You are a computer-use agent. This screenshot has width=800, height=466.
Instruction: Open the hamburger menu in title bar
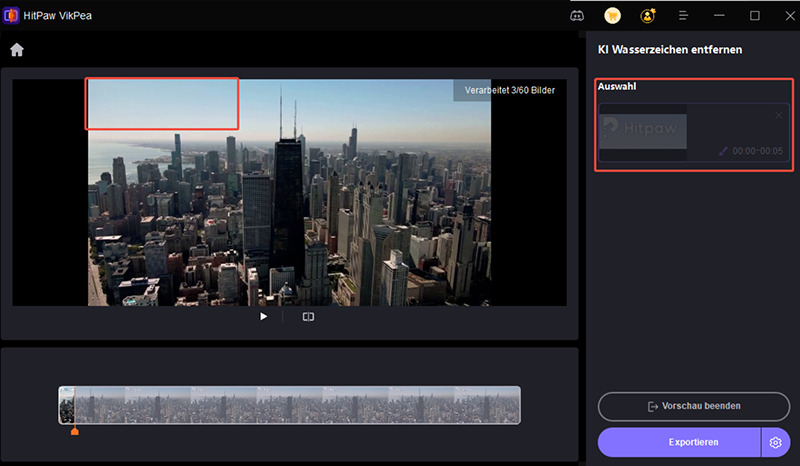[x=684, y=16]
